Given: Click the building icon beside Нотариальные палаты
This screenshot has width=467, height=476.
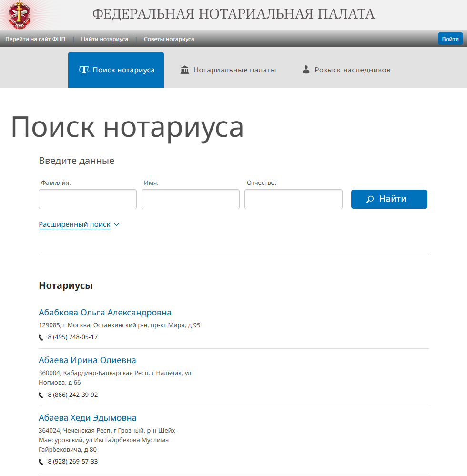Looking at the screenshot, I should pyautogui.click(x=184, y=70).
